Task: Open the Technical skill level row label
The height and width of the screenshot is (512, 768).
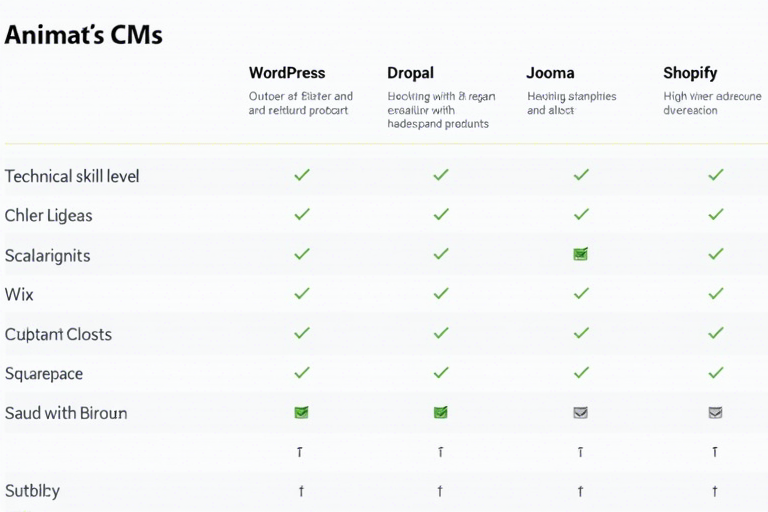Action: (x=72, y=176)
